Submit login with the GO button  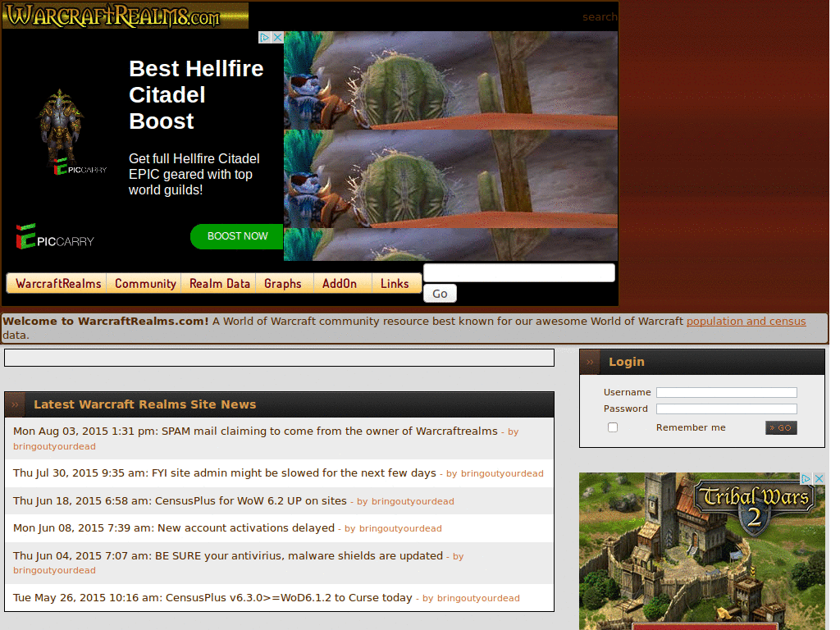pyautogui.click(x=781, y=427)
